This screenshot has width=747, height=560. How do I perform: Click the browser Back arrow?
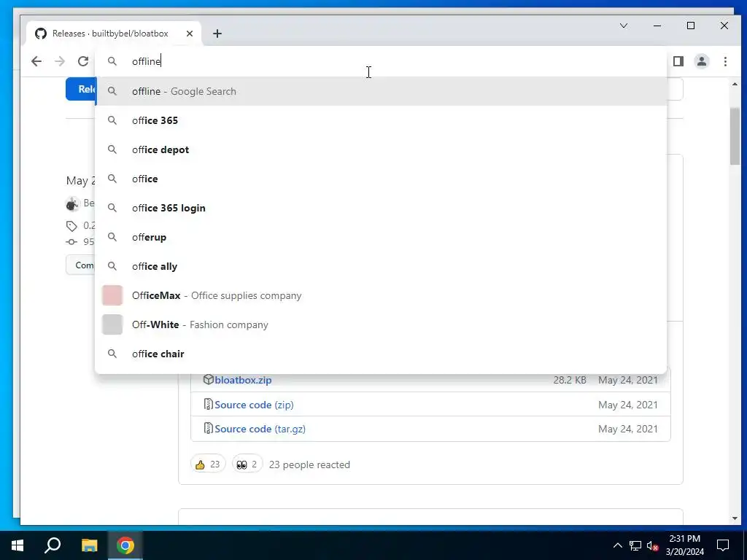coord(36,61)
